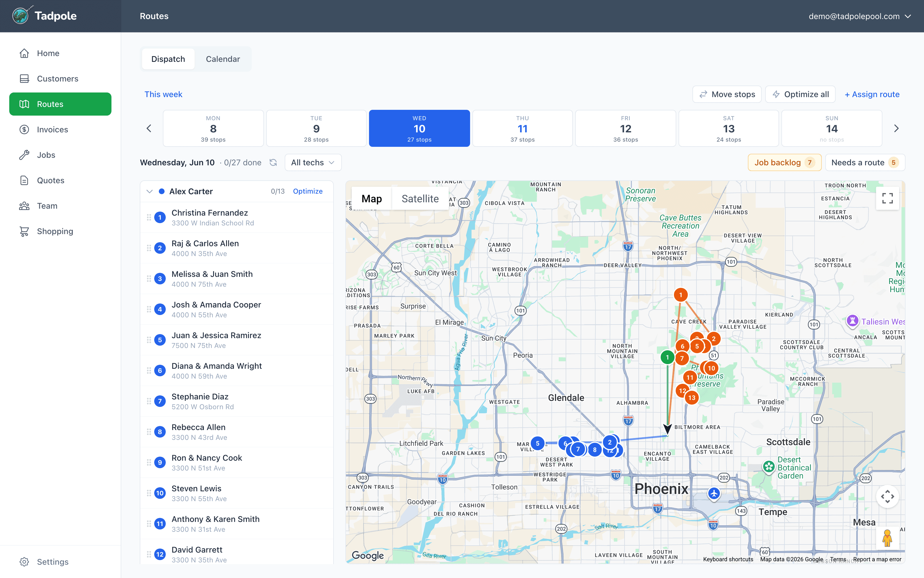Switch map to Map view
This screenshot has height=578, width=924.
372,199
